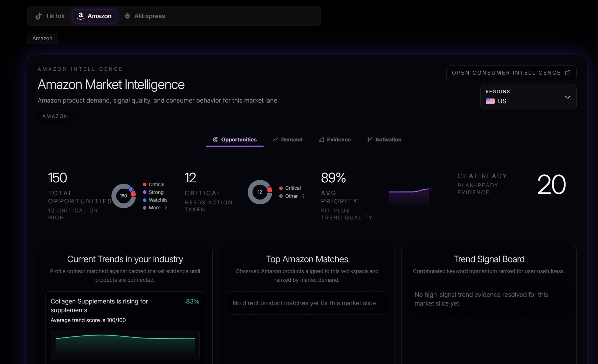
Task: Click the "83%" trend percentage
Action: pos(193,301)
